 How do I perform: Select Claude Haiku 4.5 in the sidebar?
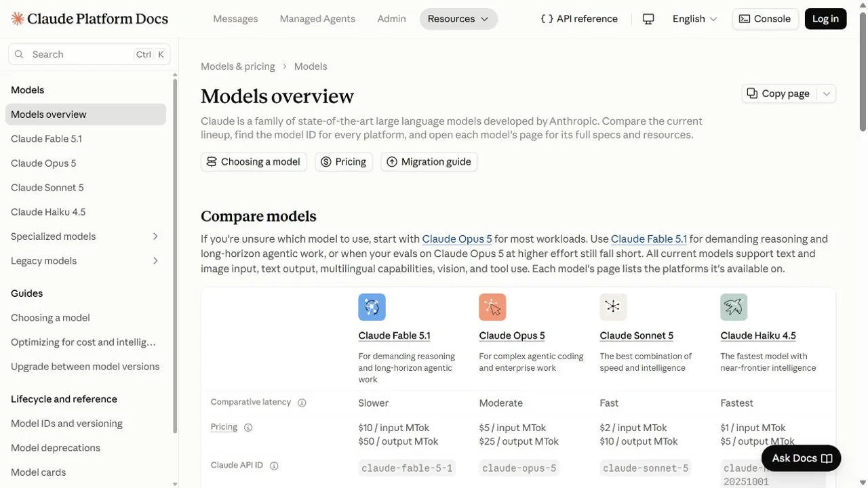[x=85, y=212]
